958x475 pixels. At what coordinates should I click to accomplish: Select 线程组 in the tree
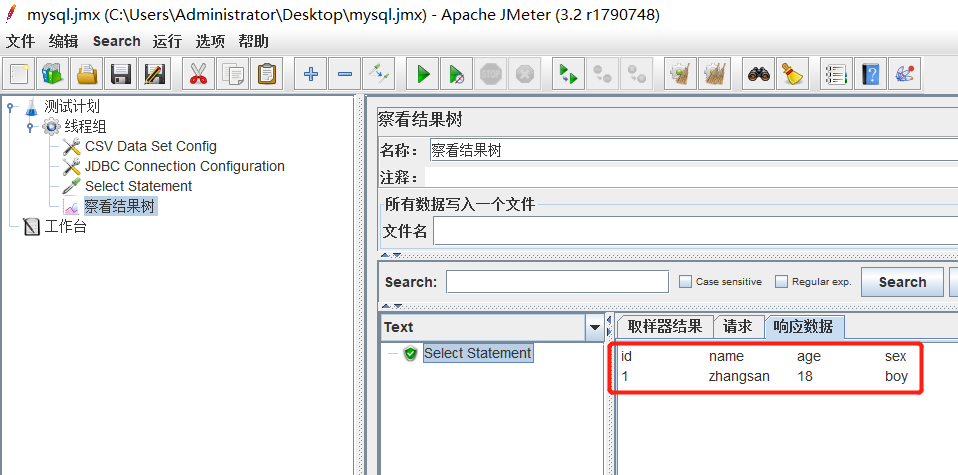click(x=85, y=127)
